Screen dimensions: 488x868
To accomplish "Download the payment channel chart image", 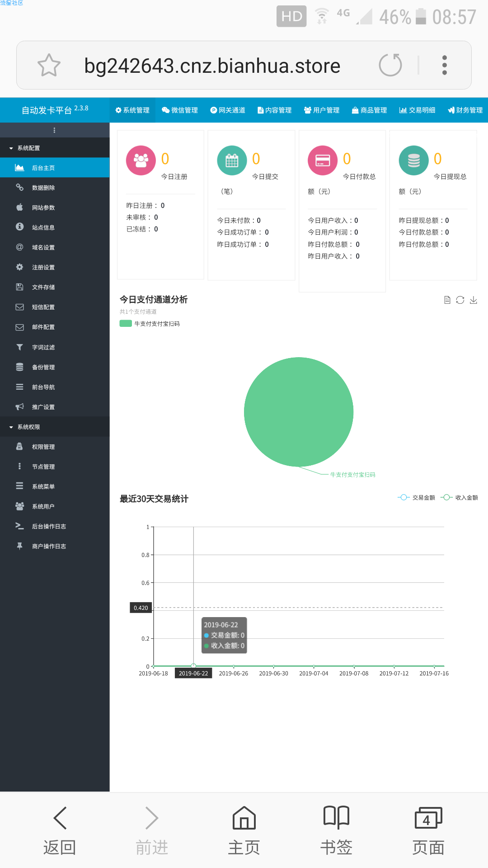I will tap(474, 300).
